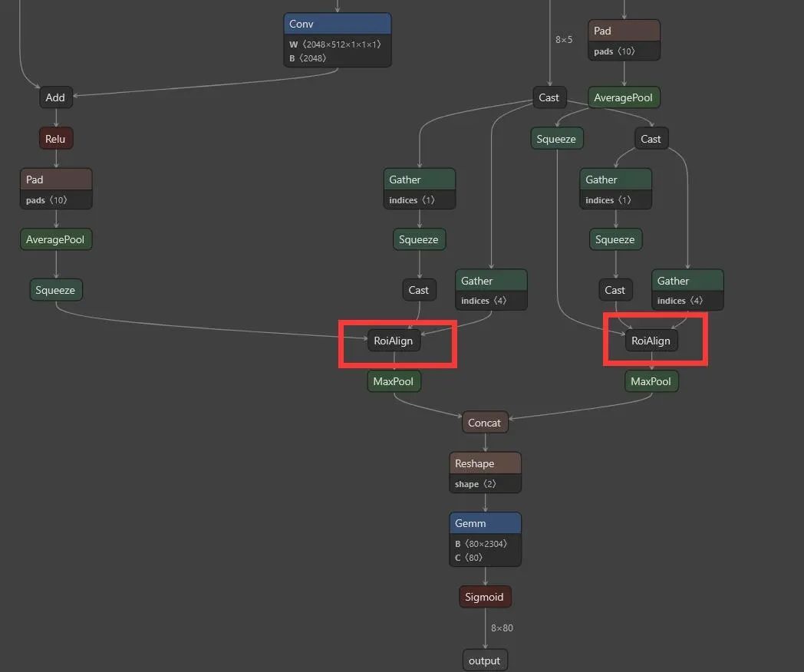This screenshot has width=804, height=672.
Task: Select the output node
Action: 485,660
